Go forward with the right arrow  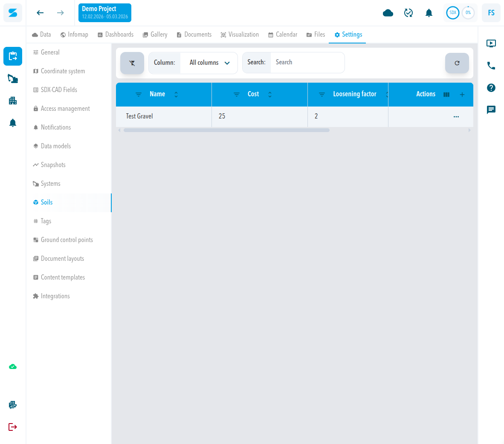coord(61,13)
